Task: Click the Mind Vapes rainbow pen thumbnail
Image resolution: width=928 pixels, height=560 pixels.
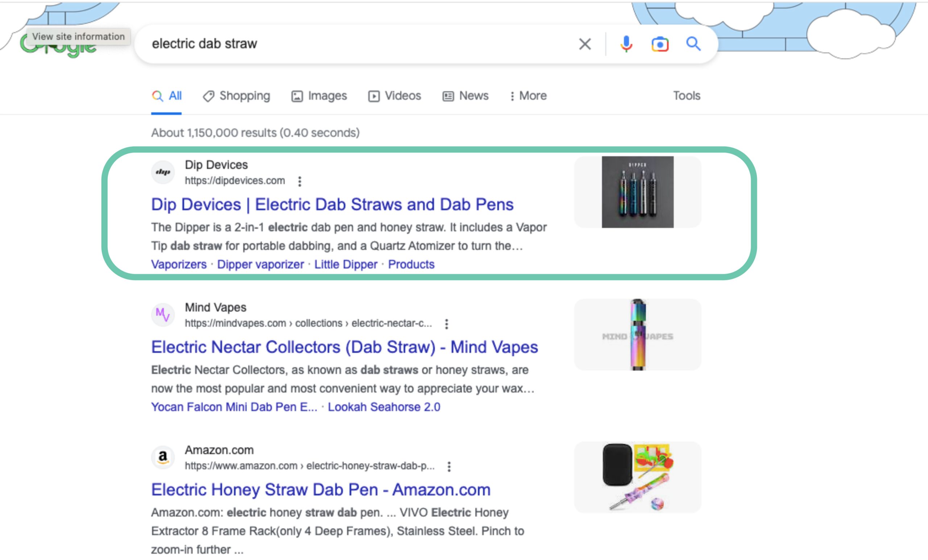Action: [637, 335]
